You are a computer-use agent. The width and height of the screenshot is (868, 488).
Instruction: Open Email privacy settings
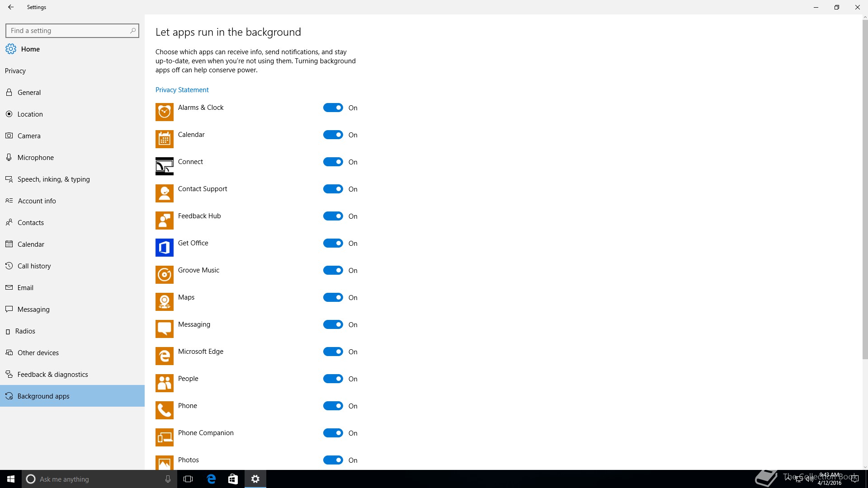72,287
